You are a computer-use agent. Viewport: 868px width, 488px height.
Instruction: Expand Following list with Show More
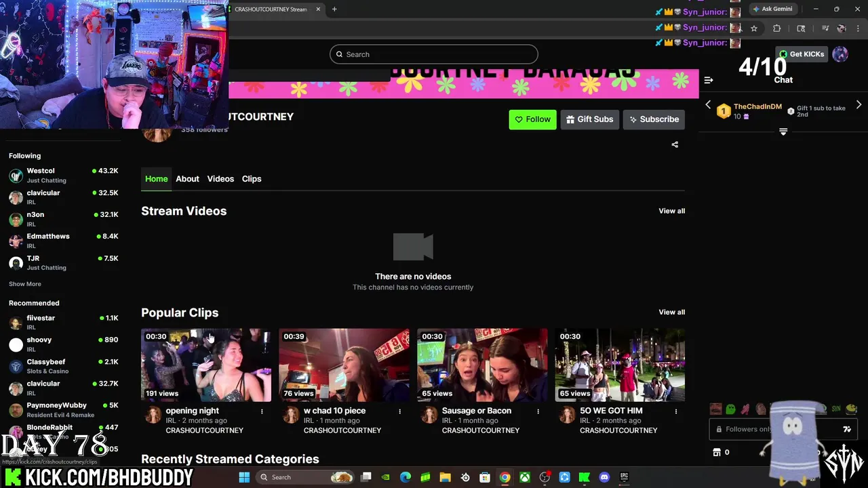tap(25, 284)
